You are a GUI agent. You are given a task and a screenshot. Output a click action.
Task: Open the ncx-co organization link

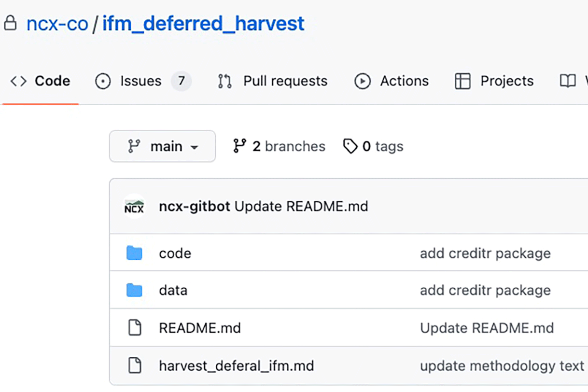coord(57,24)
